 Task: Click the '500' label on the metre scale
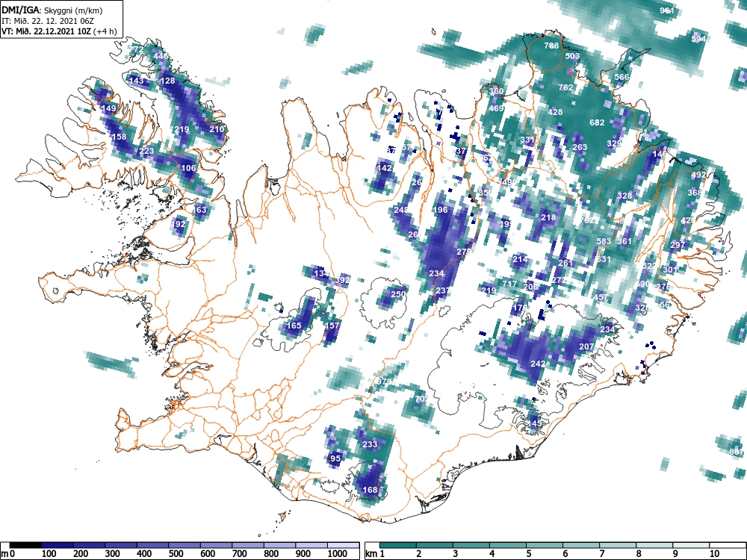pos(176,553)
